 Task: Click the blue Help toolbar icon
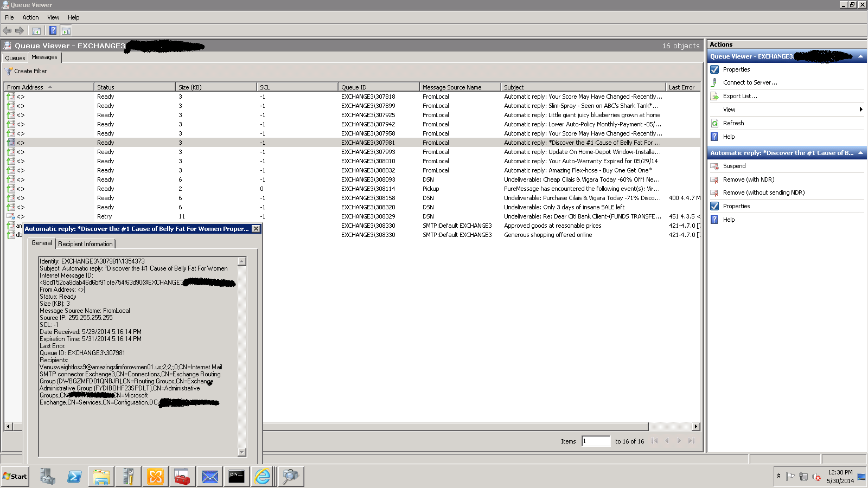(53, 30)
